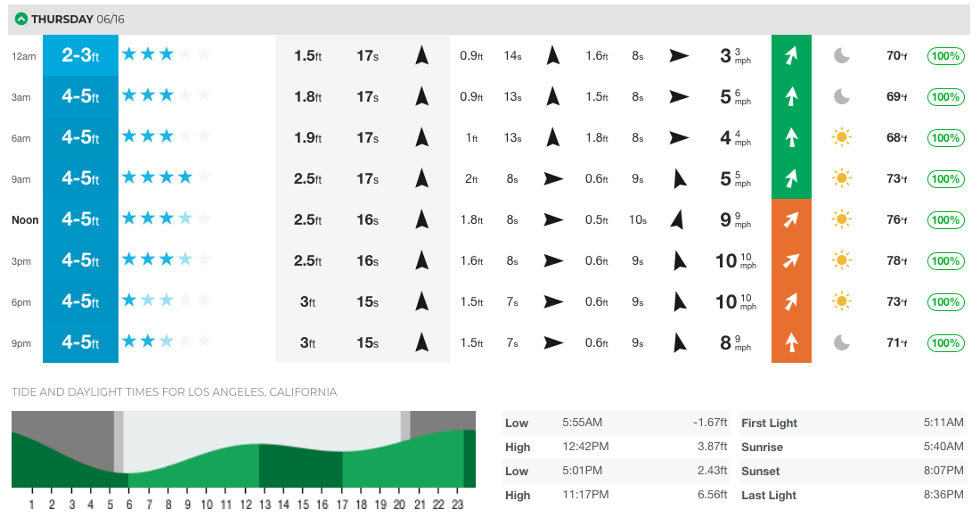Click the 12am primary swell direction arrow
This screenshot has width=980, height=526.
tap(421, 55)
